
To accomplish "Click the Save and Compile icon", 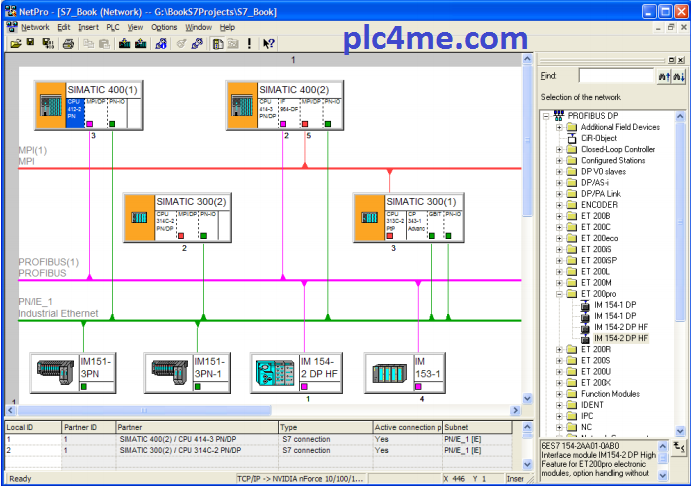I will coord(47,44).
